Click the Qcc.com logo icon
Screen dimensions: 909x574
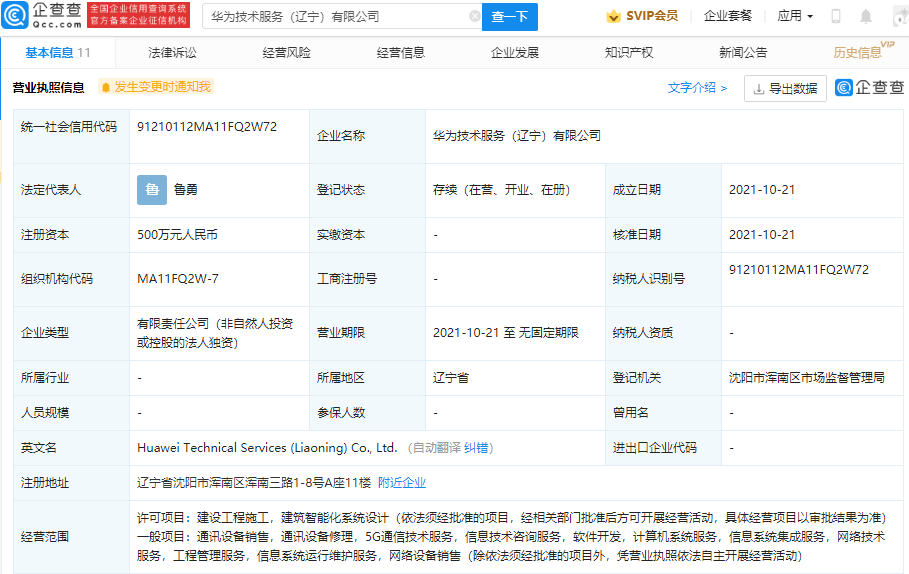[14, 15]
